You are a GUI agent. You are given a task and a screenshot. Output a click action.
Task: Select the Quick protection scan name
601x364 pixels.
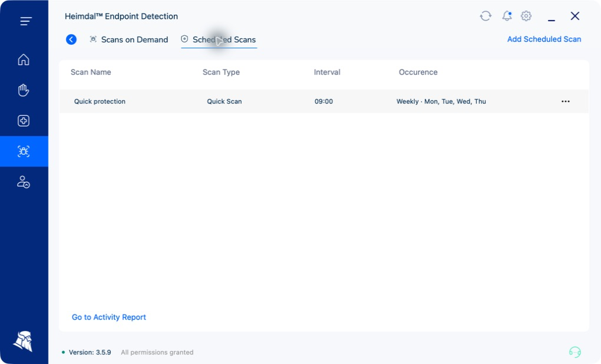tap(100, 101)
